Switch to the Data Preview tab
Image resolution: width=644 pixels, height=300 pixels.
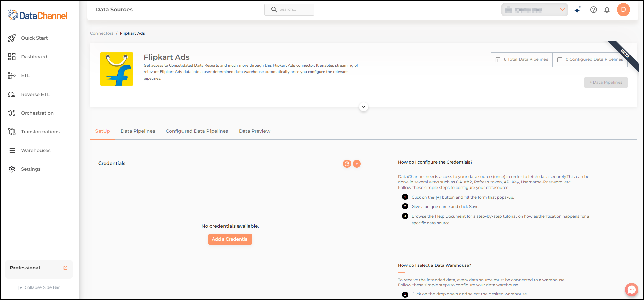click(254, 131)
